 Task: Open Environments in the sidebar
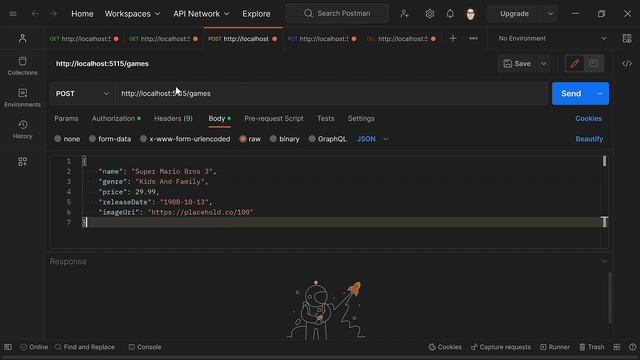pyautogui.click(x=22, y=98)
